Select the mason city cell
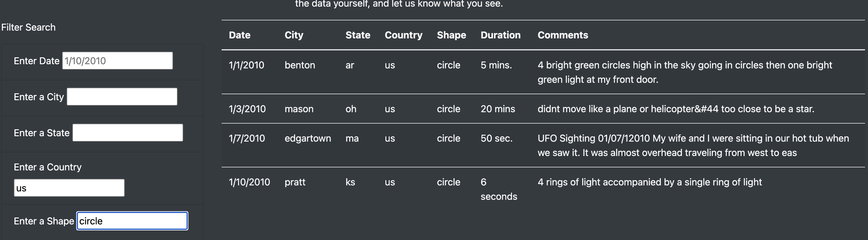Viewport: 868px width, 240px height. pyautogui.click(x=299, y=109)
